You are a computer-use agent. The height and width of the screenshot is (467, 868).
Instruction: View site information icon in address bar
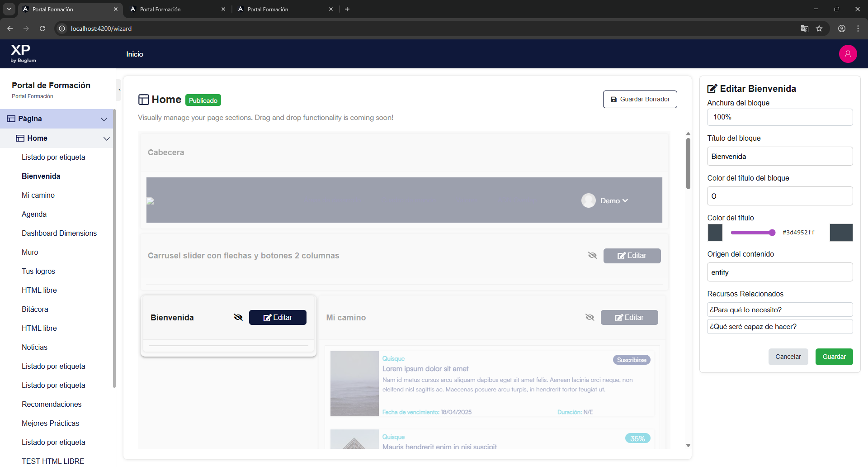pyautogui.click(x=62, y=29)
